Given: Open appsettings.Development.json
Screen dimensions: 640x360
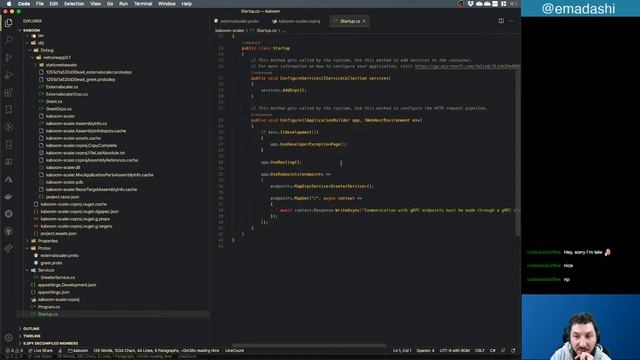Looking at the screenshot, I should point(67,285).
